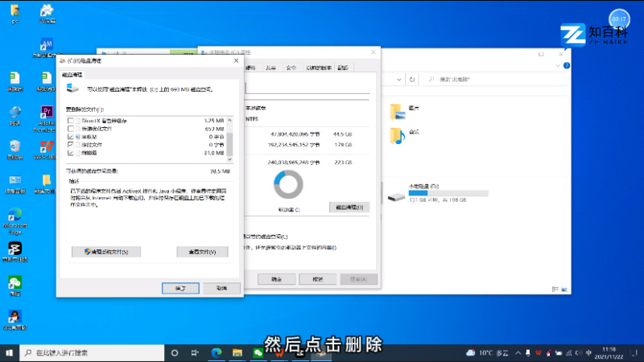Expand the Explorer address history dropdown
This screenshot has height=362, width=644.
coord(400,80)
